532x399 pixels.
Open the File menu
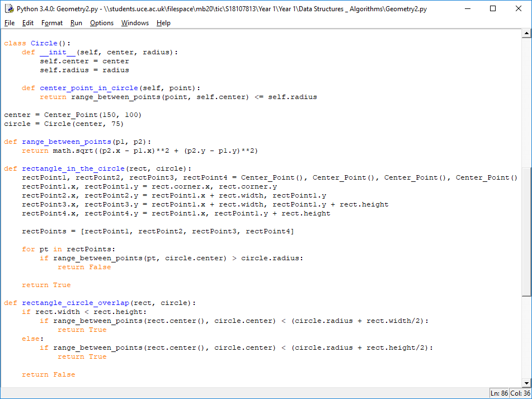point(10,23)
